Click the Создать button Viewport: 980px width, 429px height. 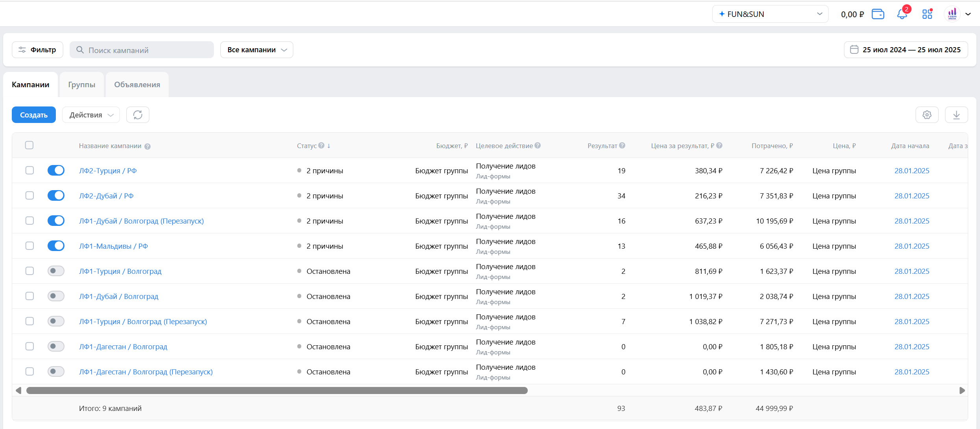34,115
